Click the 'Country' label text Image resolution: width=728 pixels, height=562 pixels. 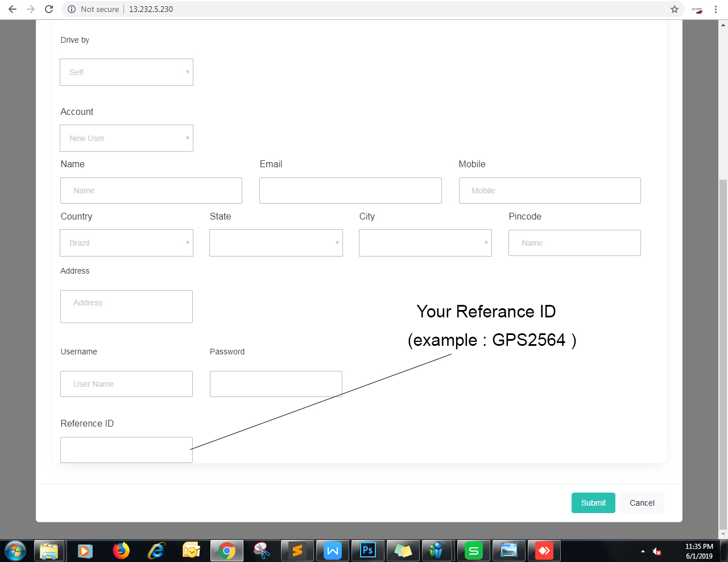click(76, 216)
